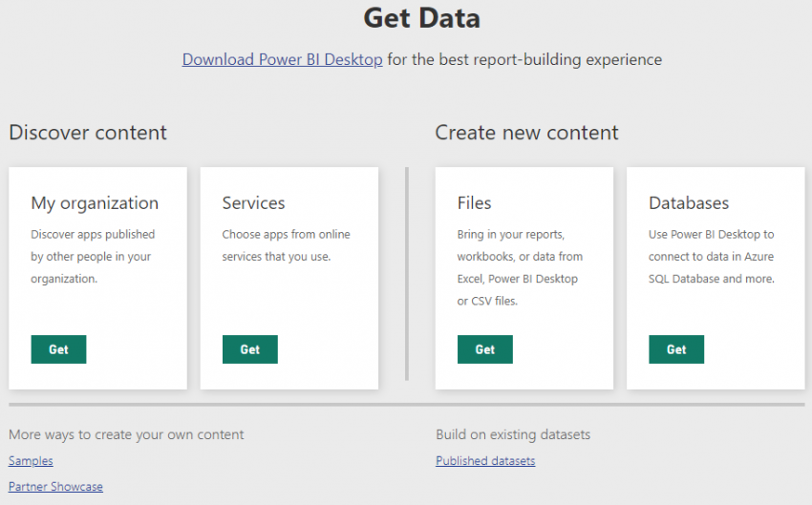Open the Samples link
Screen dimensions: 812x505
coord(31,460)
